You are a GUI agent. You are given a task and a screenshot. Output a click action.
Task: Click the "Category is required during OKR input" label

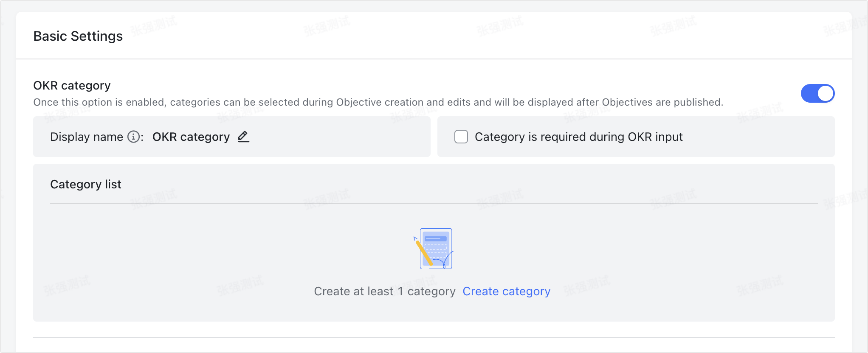point(578,137)
